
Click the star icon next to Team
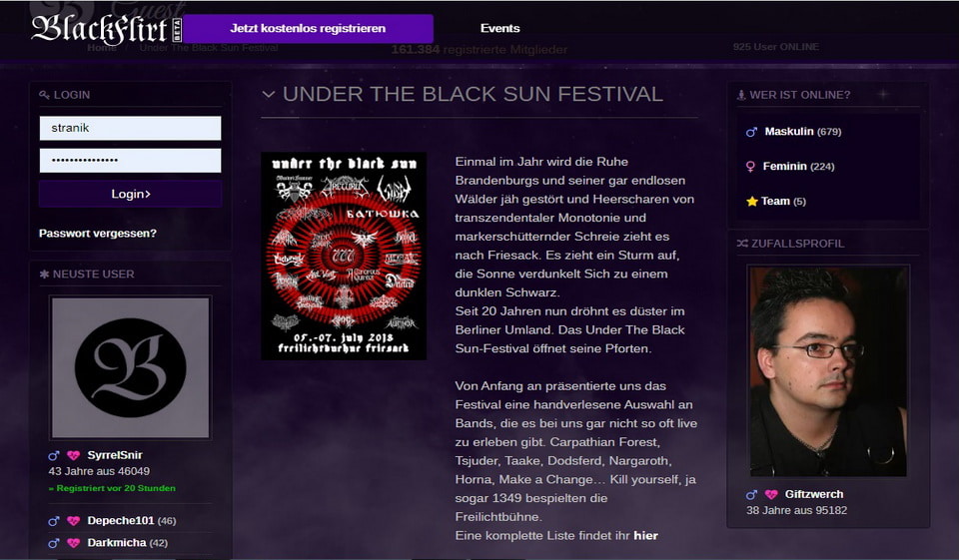[x=751, y=201]
